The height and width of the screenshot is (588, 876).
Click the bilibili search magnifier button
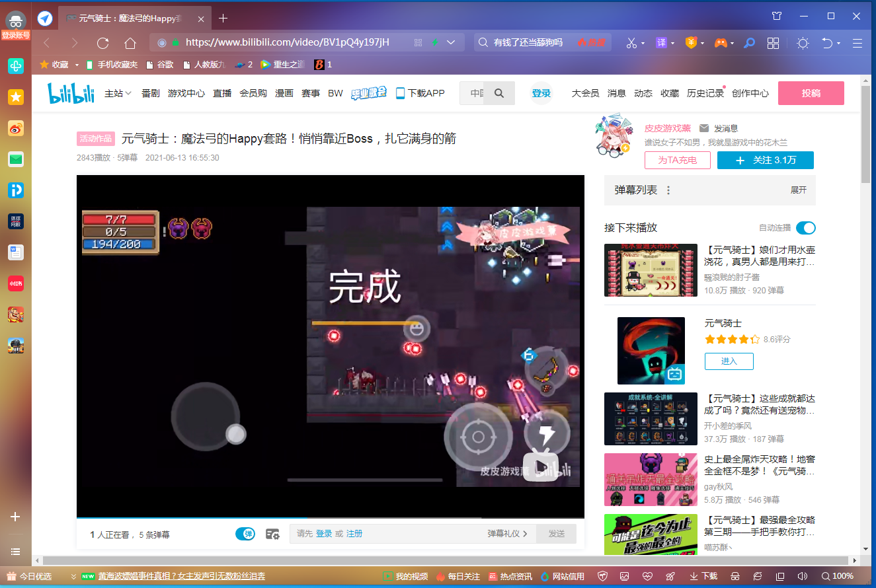click(x=499, y=93)
